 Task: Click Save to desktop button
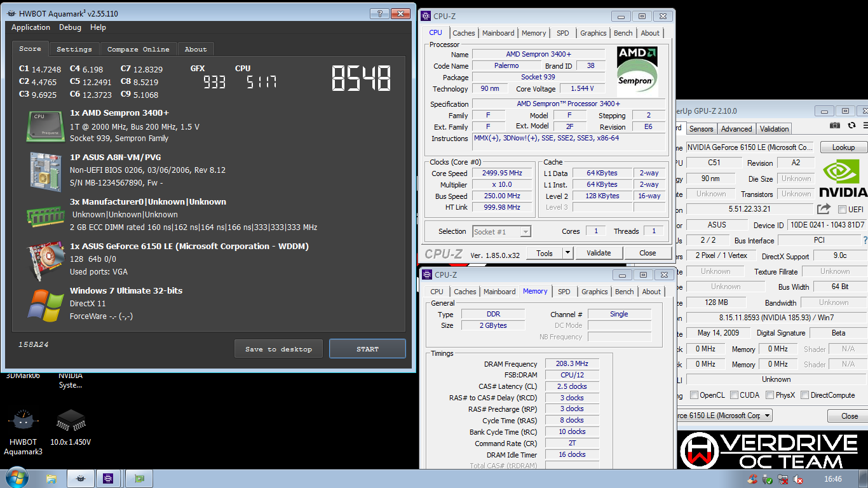[x=278, y=349]
